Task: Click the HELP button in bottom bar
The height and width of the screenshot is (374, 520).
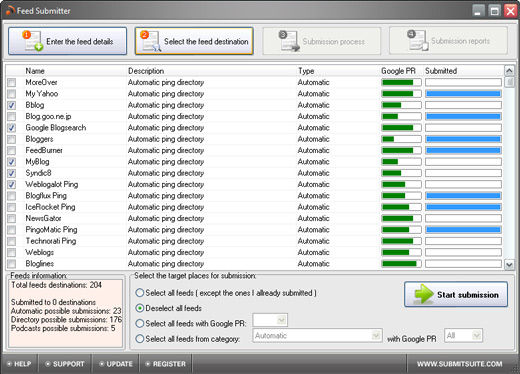Action: pyautogui.click(x=19, y=364)
